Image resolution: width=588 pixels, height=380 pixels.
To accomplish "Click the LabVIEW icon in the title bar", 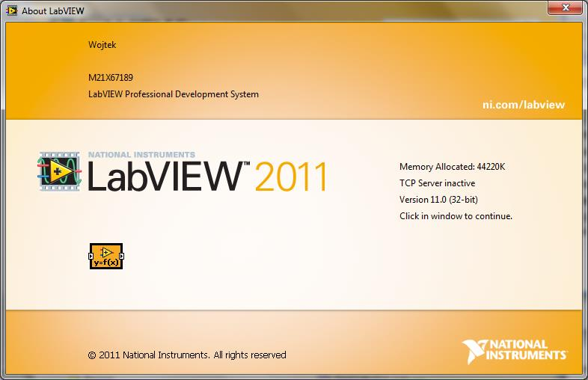I will point(11,11).
